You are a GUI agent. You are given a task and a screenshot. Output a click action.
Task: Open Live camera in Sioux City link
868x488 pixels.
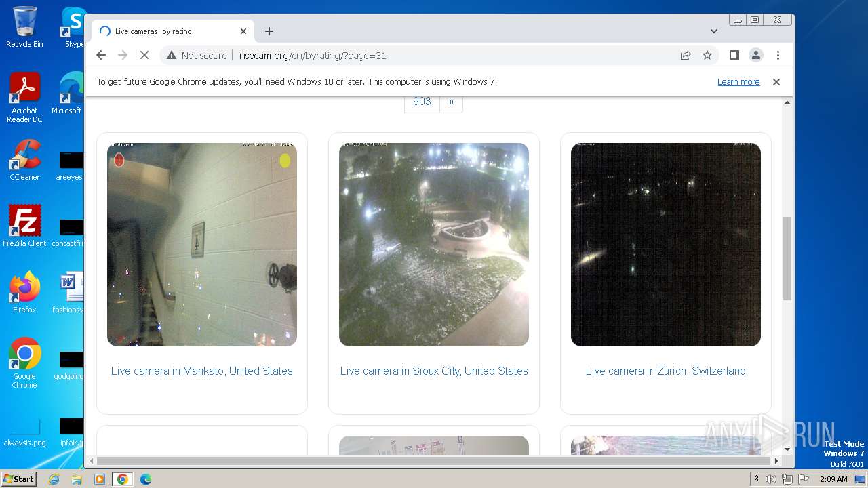point(434,371)
